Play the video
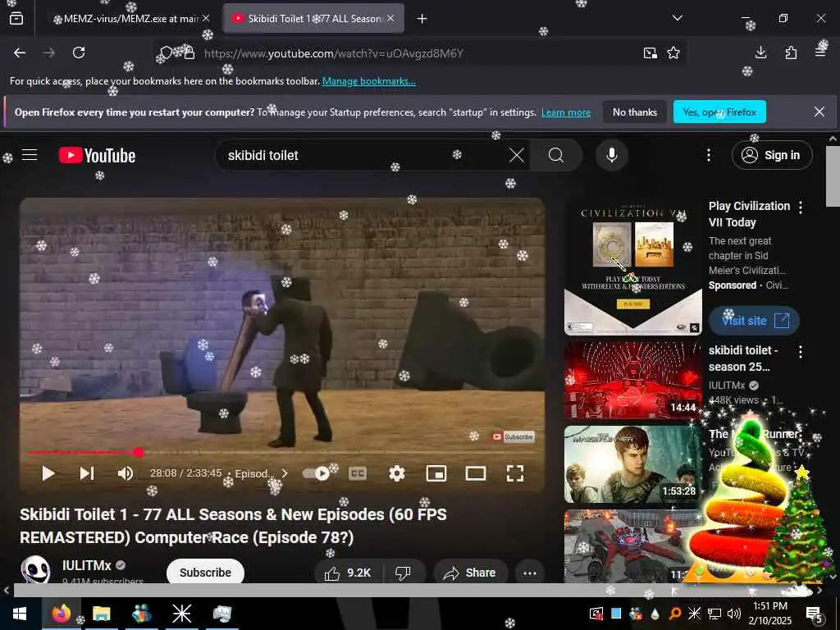The image size is (840, 630). point(48,473)
